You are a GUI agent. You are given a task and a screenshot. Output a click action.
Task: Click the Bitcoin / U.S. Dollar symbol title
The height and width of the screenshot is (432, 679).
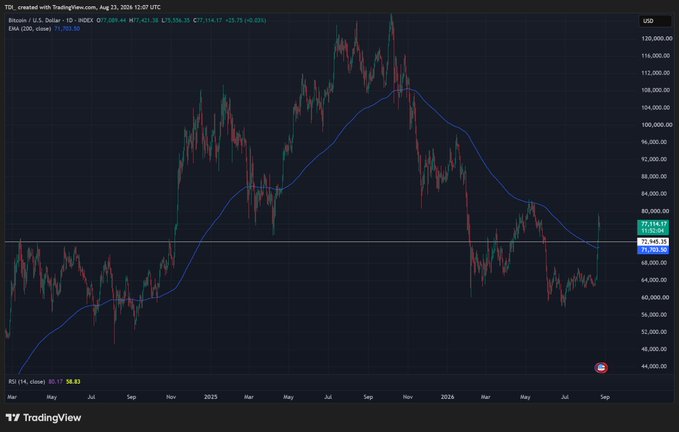coord(51,20)
